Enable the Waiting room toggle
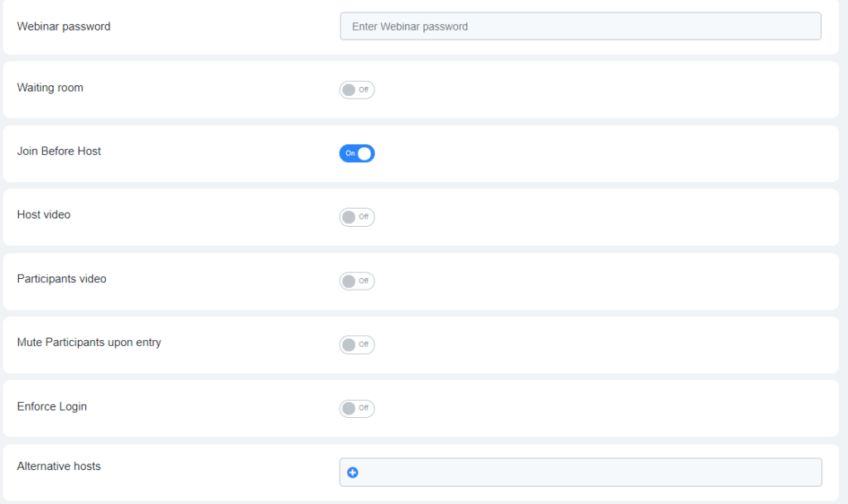The width and height of the screenshot is (848, 504). click(357, 89)
